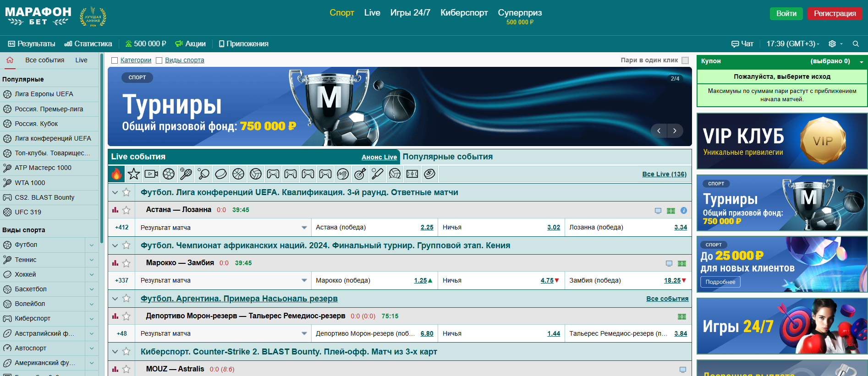Open the Анонс Live link
This screenshot has width=868, height=376.
point(379,157)
